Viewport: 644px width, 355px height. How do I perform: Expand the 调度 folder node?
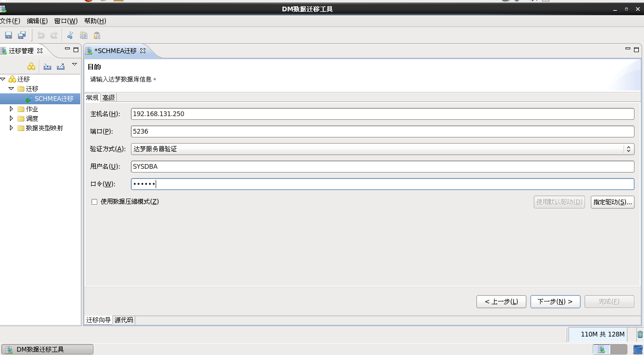11,118
